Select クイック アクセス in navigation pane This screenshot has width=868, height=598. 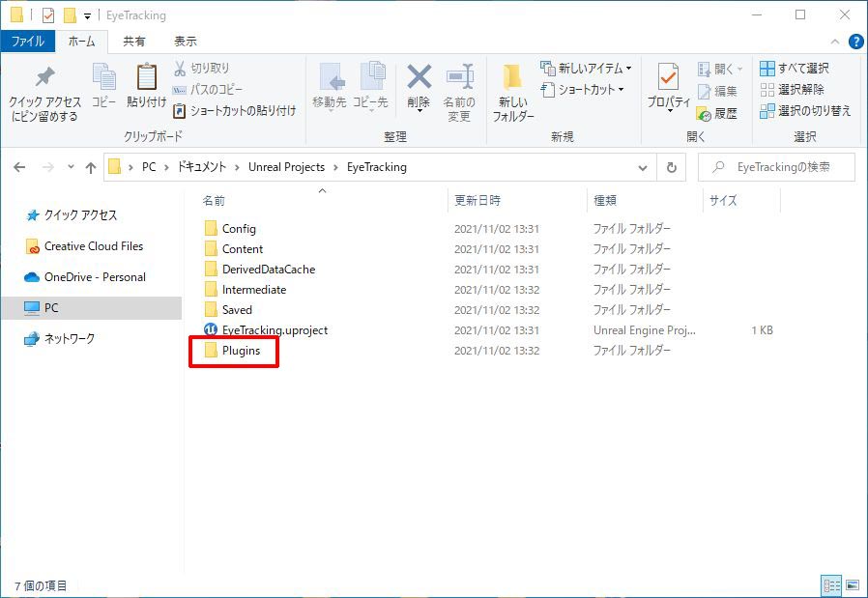pyautogui.click(x=80, y=215)
